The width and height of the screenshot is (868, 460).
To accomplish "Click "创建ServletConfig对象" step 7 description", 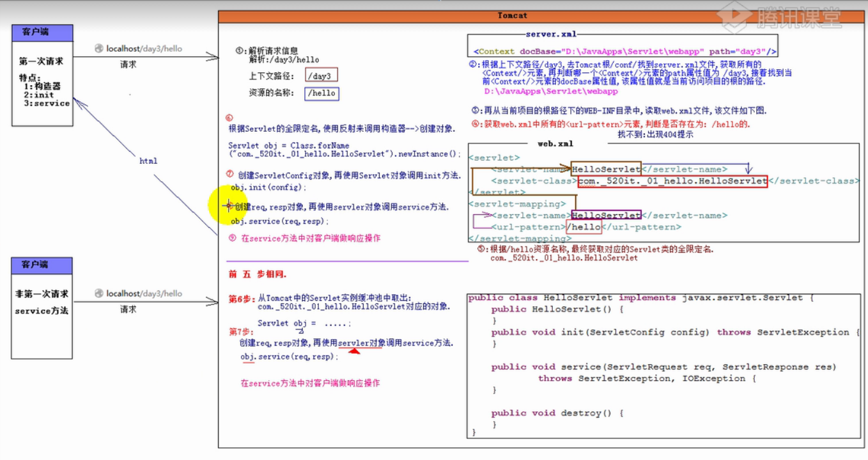I will pyautogui.click(x=349, y=175).
